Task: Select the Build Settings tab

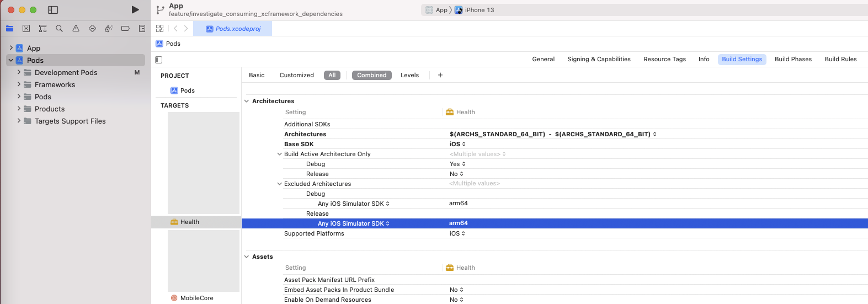Action: click(742, 59)
